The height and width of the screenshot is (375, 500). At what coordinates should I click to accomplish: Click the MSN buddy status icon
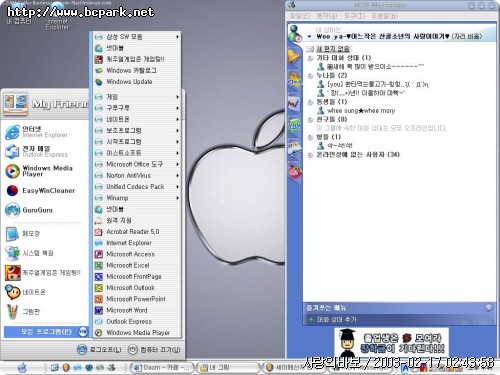[x=295, y=33]
